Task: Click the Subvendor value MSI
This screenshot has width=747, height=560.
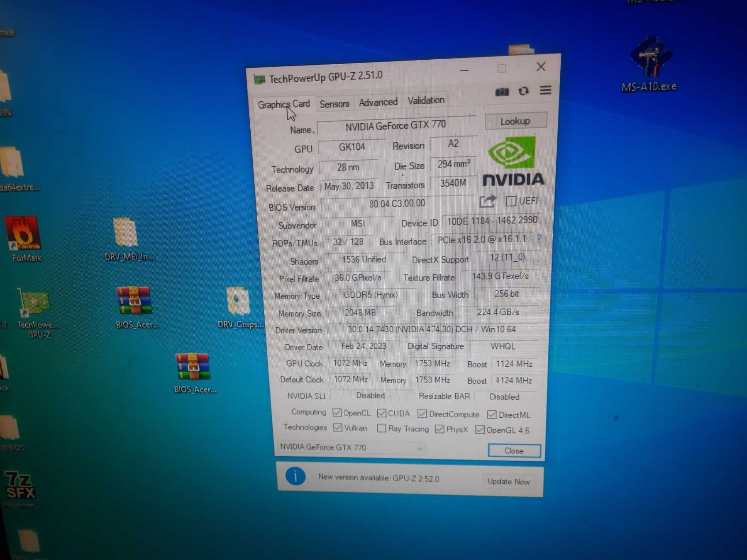Action: point(358,224)
